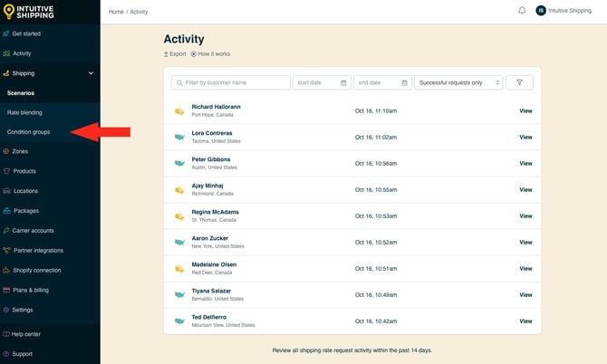View Tiyana Salazar's request
The height and width of the screenshot is (364, 607).
point(525,295)
